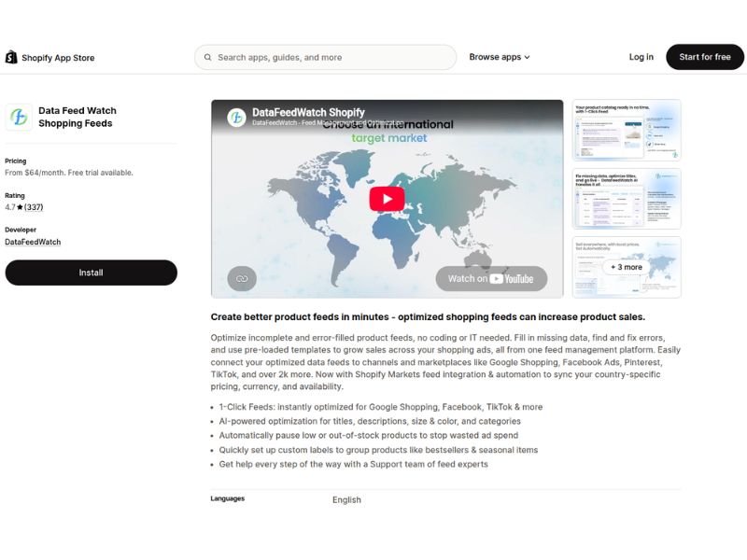Click the Create better product feeds headline
Screen dimensions: 747x560
tap(428, 316)
